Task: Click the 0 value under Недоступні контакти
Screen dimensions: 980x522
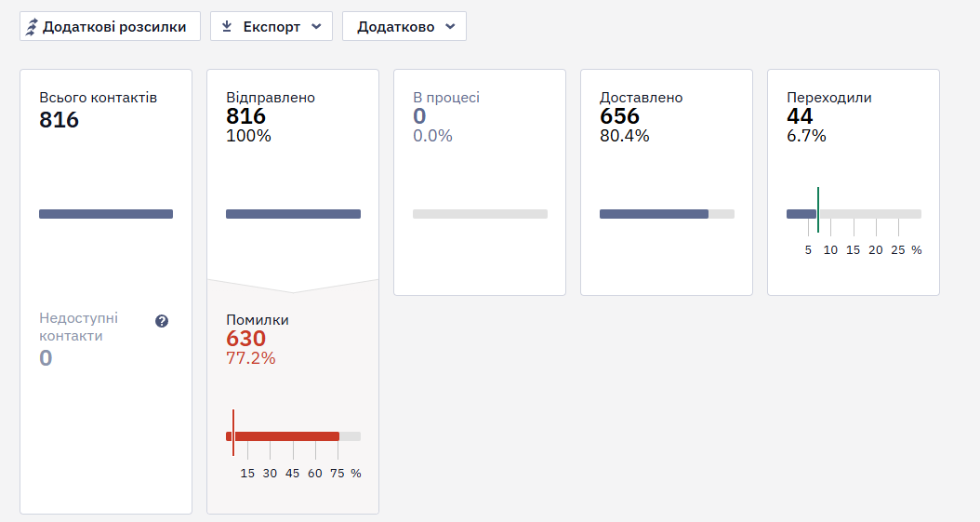Action: click(x=46, y=358)
